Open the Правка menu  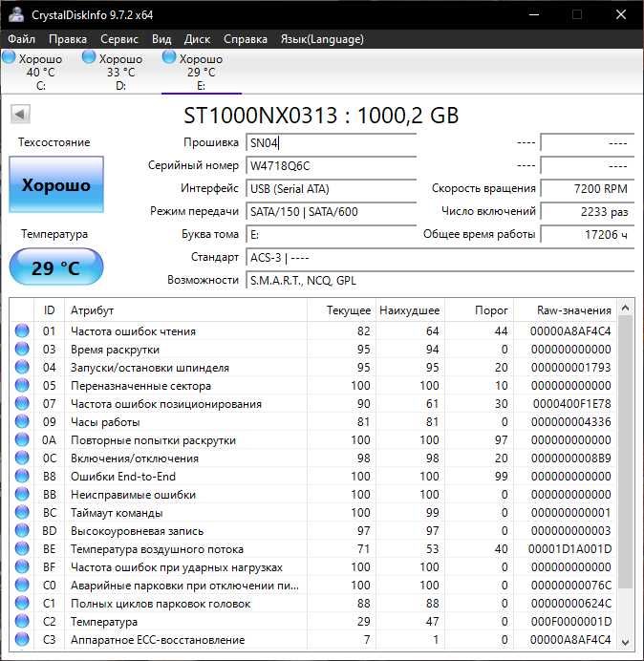(68, 39)
